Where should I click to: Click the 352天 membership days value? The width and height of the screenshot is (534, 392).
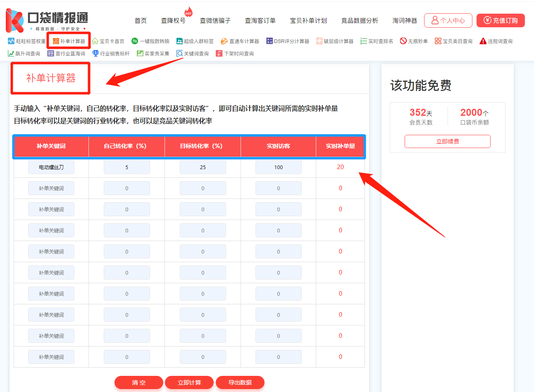[421, 112]
